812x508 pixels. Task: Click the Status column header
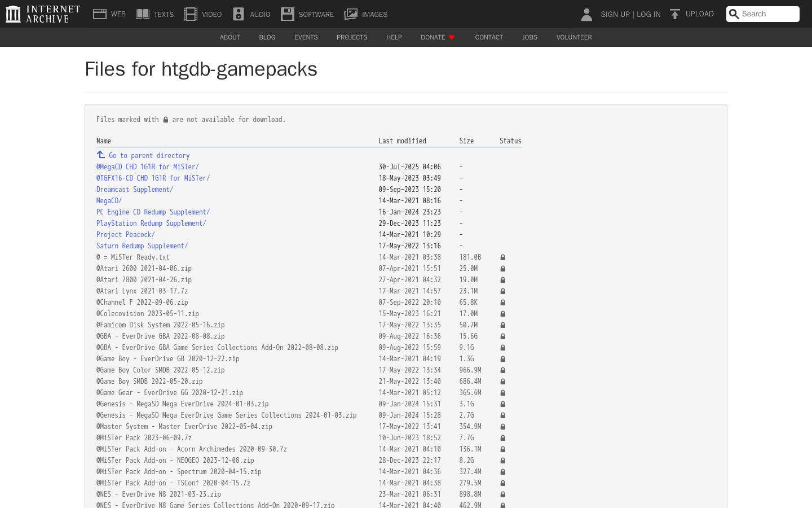(510, 141)
